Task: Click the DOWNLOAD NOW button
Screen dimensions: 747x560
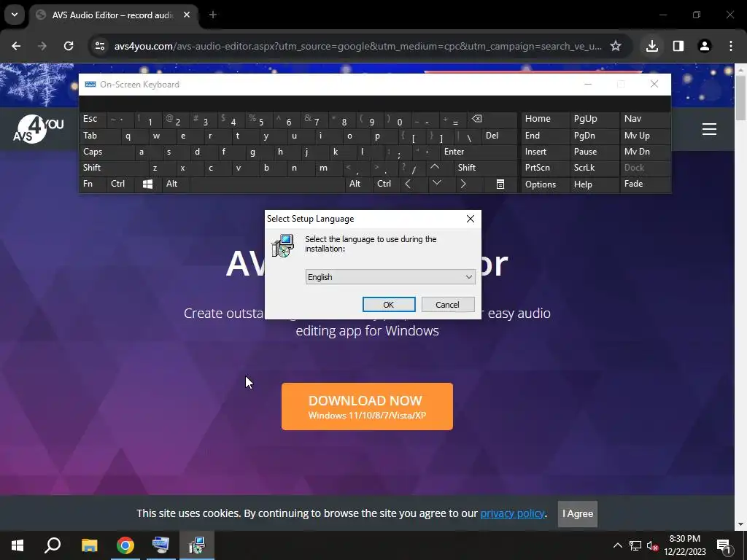Action: click(367, 407)
